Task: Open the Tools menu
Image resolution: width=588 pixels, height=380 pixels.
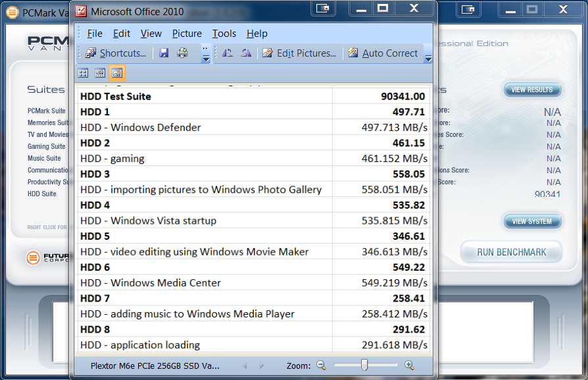Action: point(224,34)
